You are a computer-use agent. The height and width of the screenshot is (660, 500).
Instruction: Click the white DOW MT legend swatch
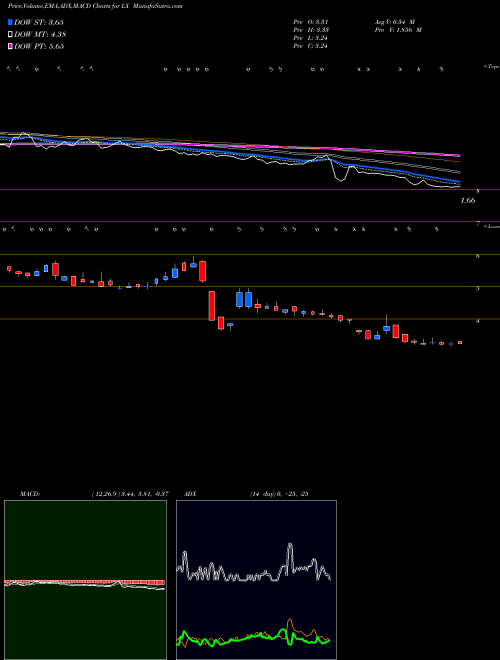[11, 35]
